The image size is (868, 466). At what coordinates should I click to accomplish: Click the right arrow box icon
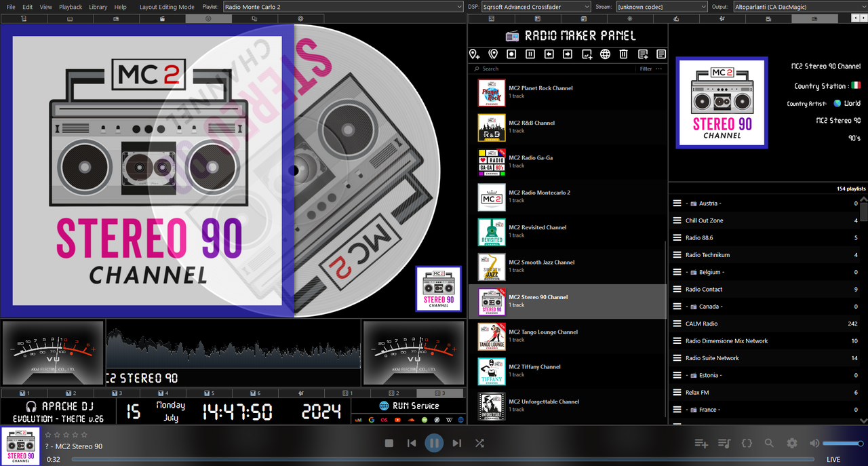click(x=568, y=54)
